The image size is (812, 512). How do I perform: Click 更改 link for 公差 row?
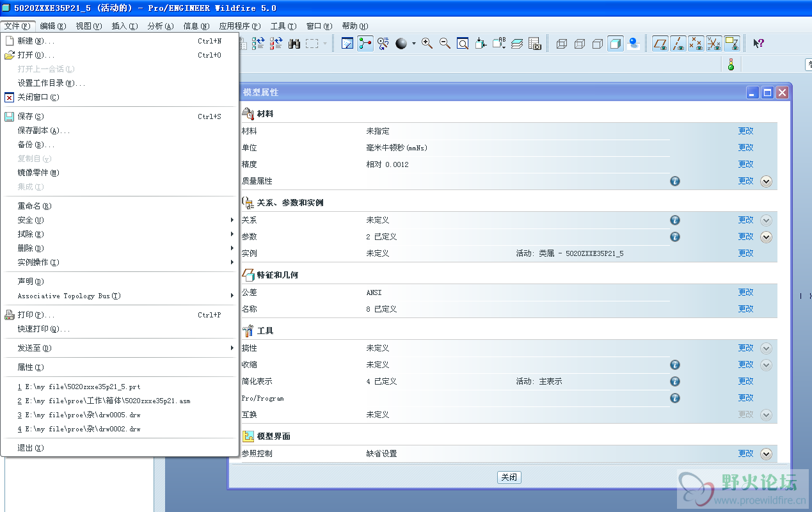(x=745, y=292)
